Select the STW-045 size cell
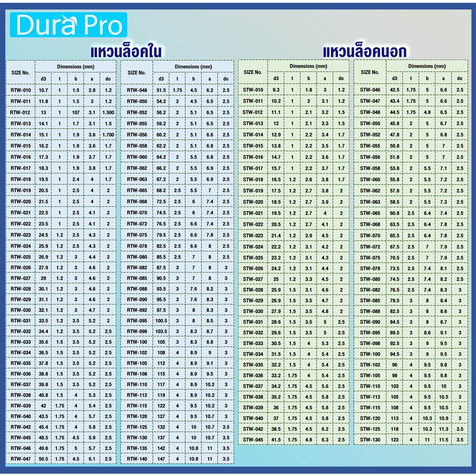476x476 pixels. coord(253,440)
